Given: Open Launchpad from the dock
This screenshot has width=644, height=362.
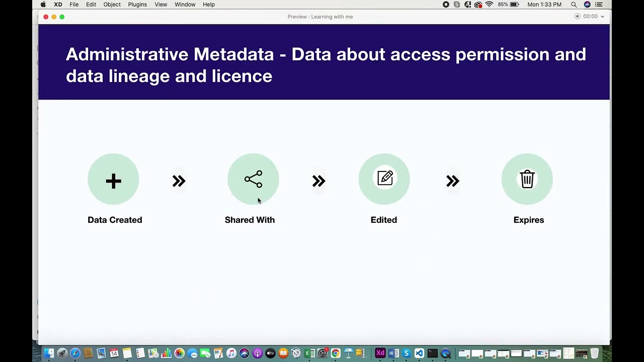Looking at the screenshot, I should click(x=62, y=353).
